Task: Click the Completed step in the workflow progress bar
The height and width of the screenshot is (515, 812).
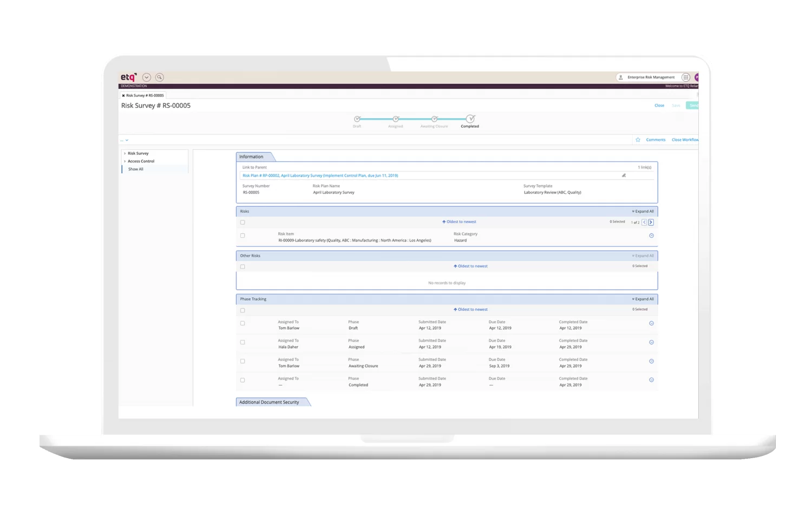Action: pos(469,119)
